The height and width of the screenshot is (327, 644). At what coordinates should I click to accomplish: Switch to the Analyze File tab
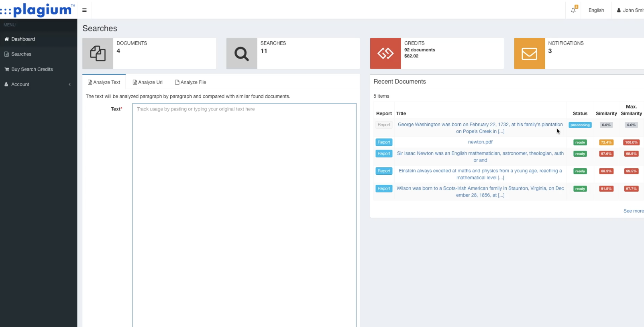[190, 82]
